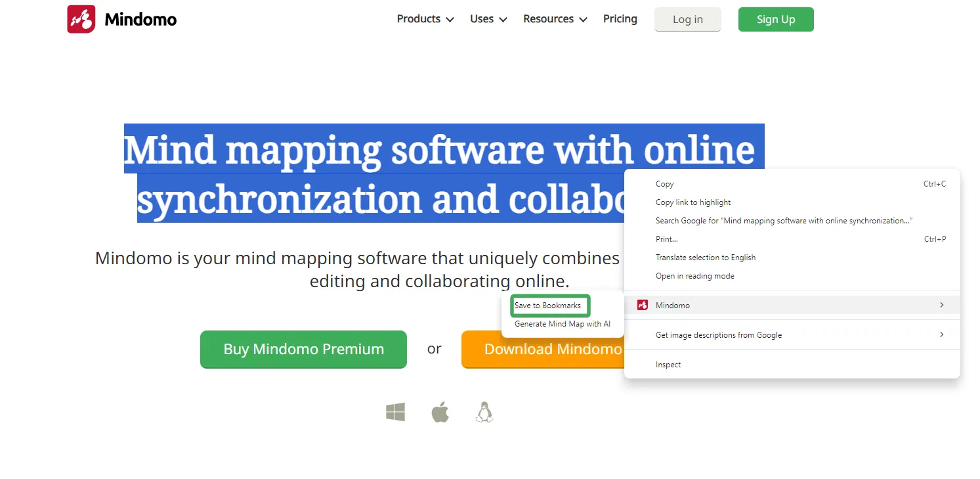Choose Get image descriptions from Google
This screenshot has height=479, width=980.
pyautogui.click(x=792, y=335)
